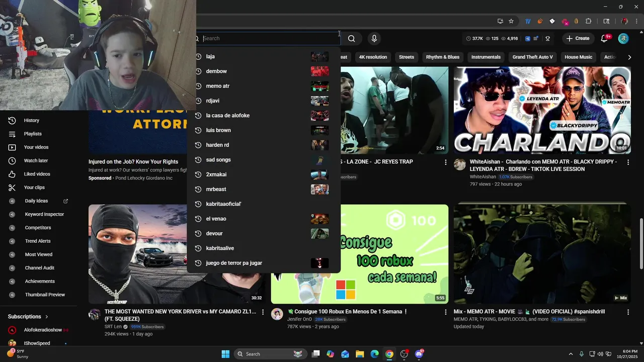Activate voice search microphone icon
This screenshot has width=644, height=362.
374,38
